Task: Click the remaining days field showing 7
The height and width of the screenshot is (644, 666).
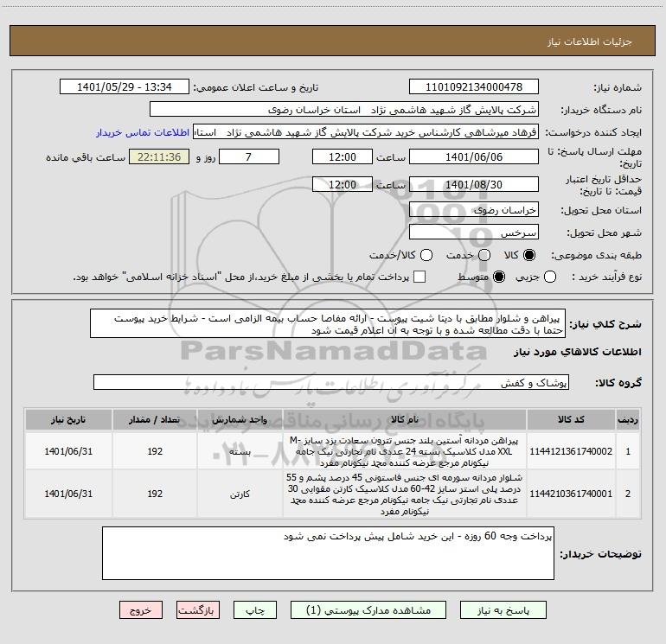Action: [249, 156]
